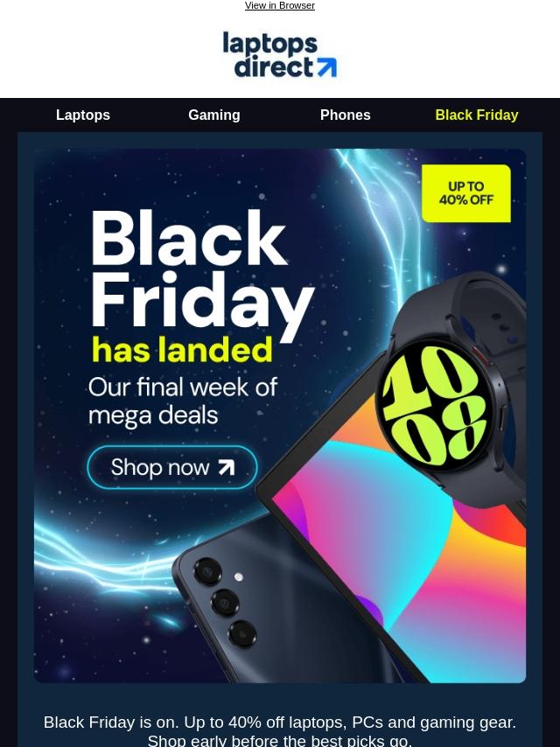The image size is (560, 747).
Task: Click the arrow icon inside Shop now
Action: point(227,467)
